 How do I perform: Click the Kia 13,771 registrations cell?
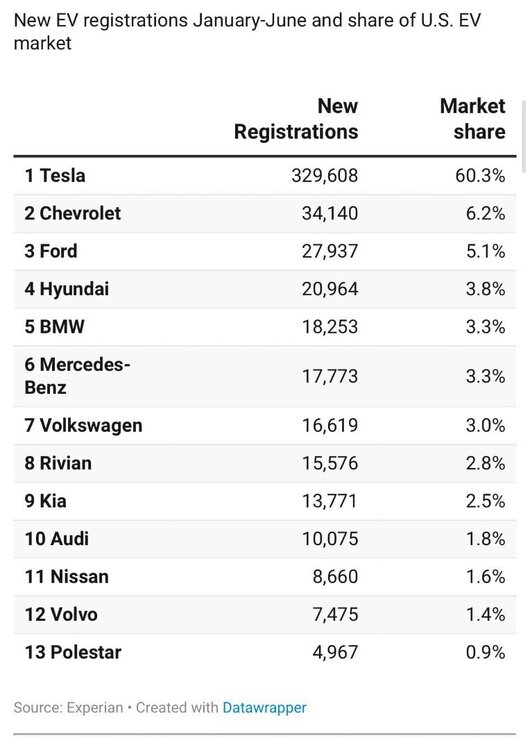coord(330,501)
